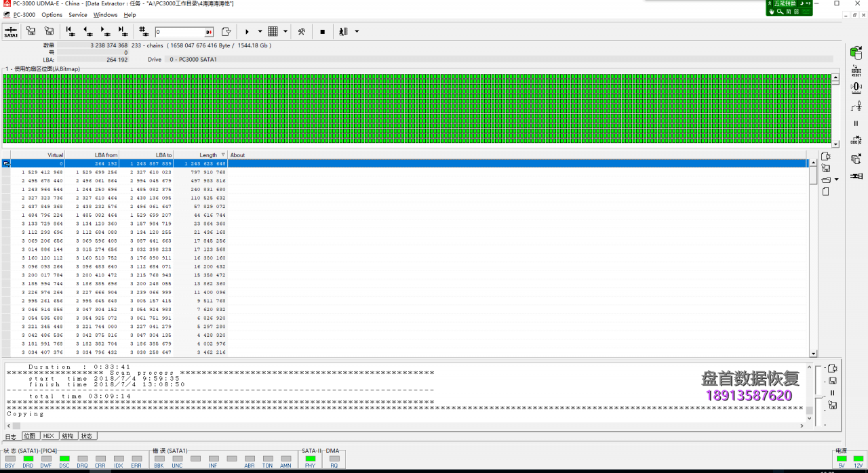Click the database copy icon in right sidebar

[x=856, y=53]
